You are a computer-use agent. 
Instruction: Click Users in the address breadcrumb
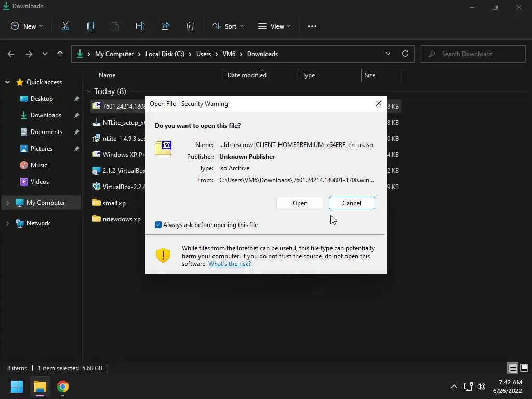coord(204,54)
